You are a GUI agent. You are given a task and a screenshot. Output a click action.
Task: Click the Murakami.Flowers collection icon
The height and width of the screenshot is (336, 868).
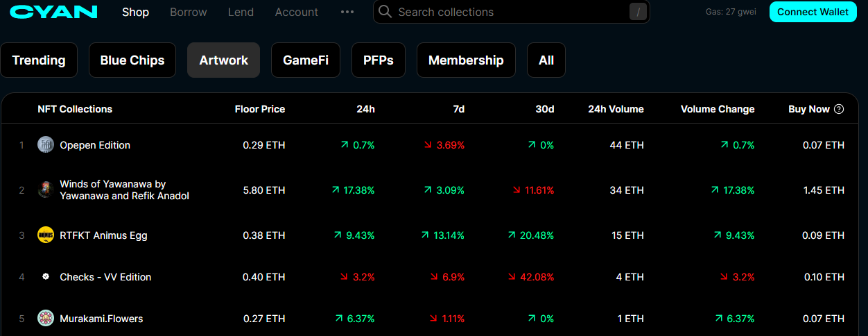[x=46, y=319]
